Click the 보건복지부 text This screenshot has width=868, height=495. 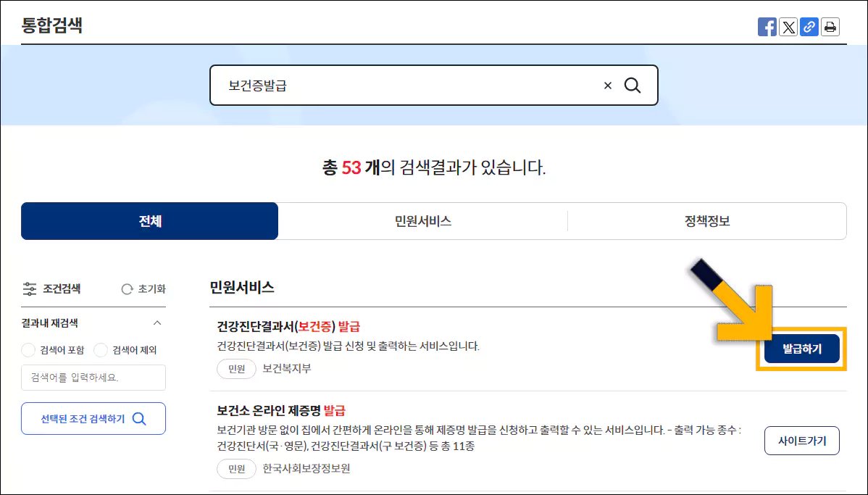click(x=287, y=369)
